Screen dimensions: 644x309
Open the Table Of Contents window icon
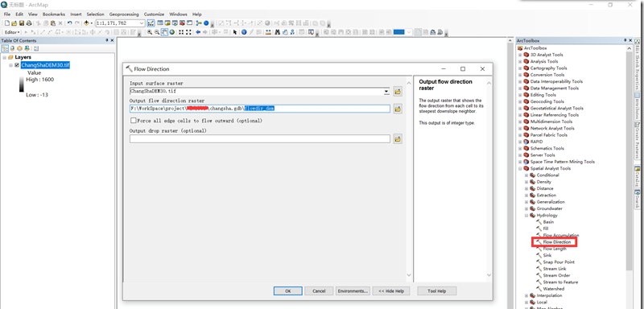pyautogui.click(x=159, y=23)
